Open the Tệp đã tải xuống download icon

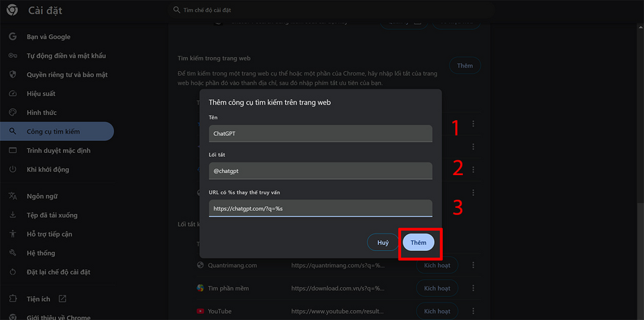[13, 215]
